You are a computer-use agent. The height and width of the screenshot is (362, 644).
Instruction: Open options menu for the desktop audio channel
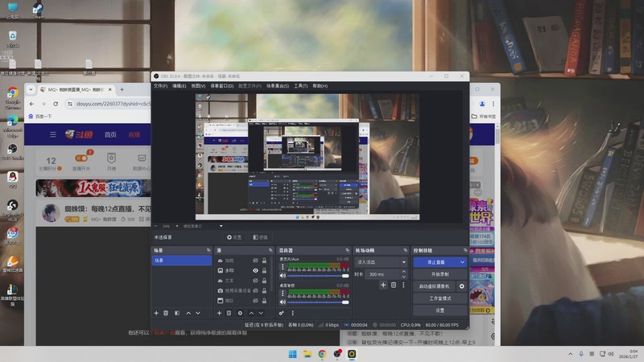point(283,293)
